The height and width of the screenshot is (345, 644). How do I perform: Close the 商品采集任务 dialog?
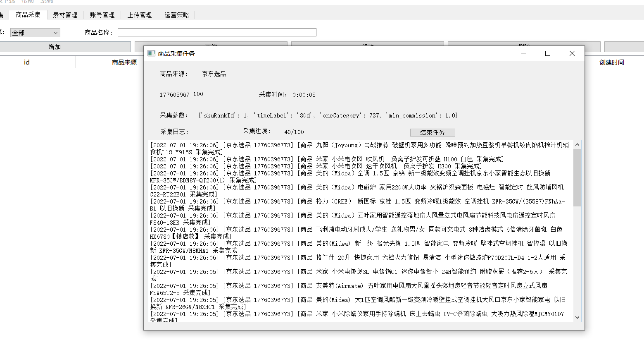click(x=572, y=53)
